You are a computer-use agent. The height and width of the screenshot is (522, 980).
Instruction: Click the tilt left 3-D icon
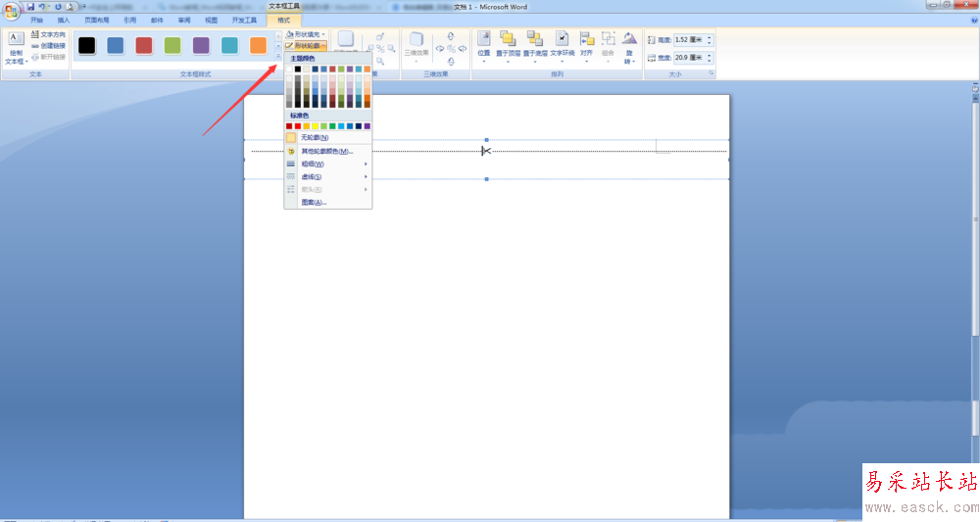pos(439,49)
